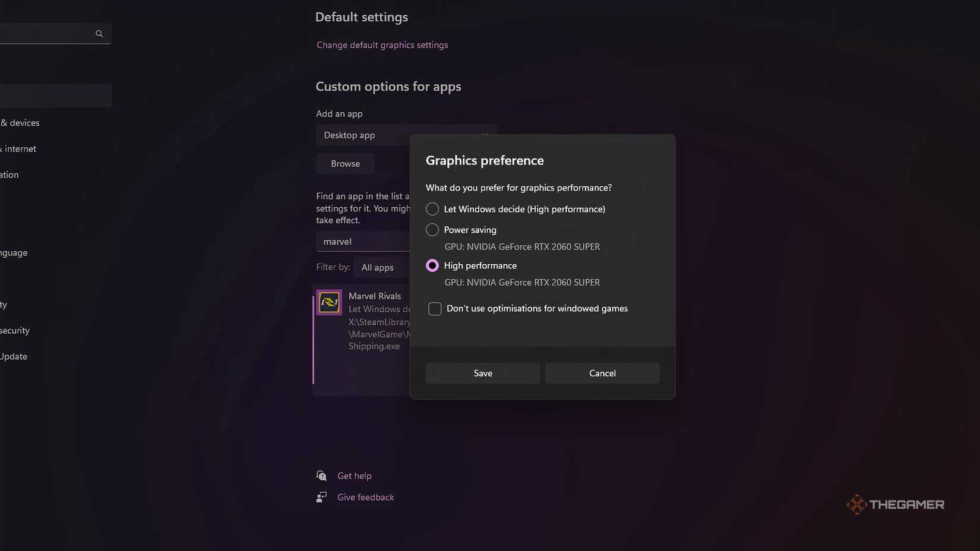This screenshot has width=980, height=551.
Task: Cancel the Graphics preference dialog
Action: coord(602,373)
